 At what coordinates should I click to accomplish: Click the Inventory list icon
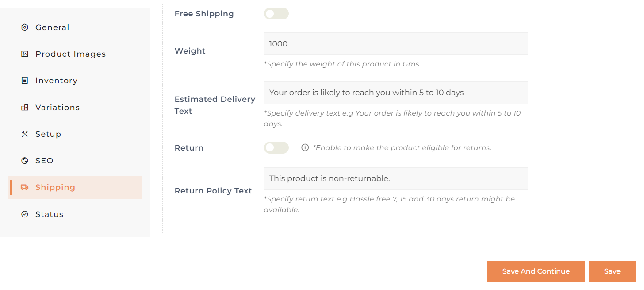(25, 81)
